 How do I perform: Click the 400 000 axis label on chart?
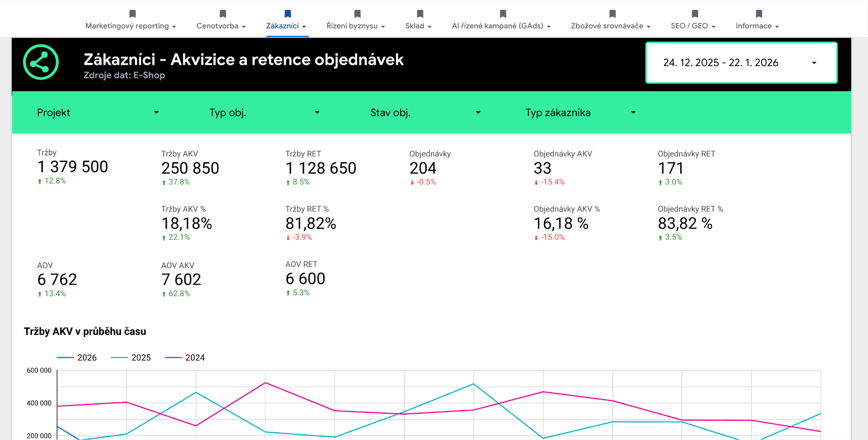tap(39, 403)
